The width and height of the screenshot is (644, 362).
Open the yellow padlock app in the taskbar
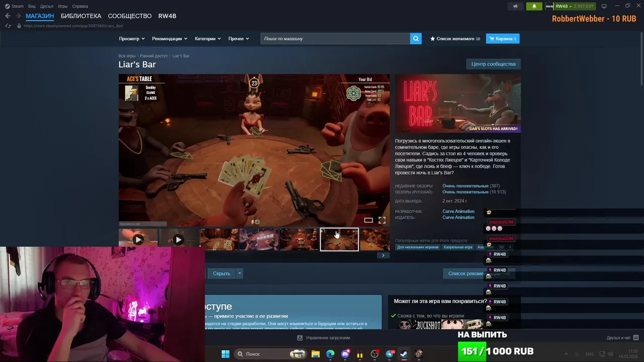click(360, 354)
